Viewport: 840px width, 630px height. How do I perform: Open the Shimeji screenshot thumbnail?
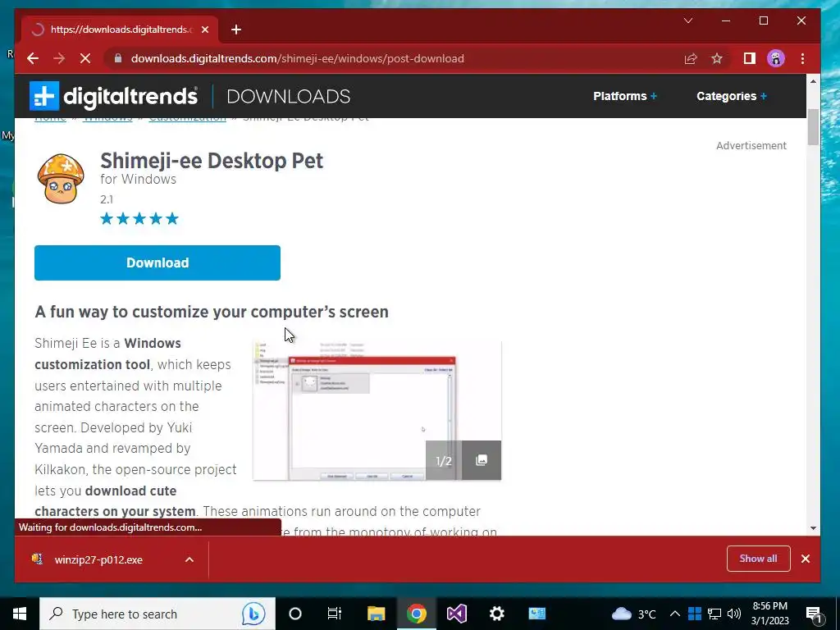pyautogui.click(x=377, y=410)
